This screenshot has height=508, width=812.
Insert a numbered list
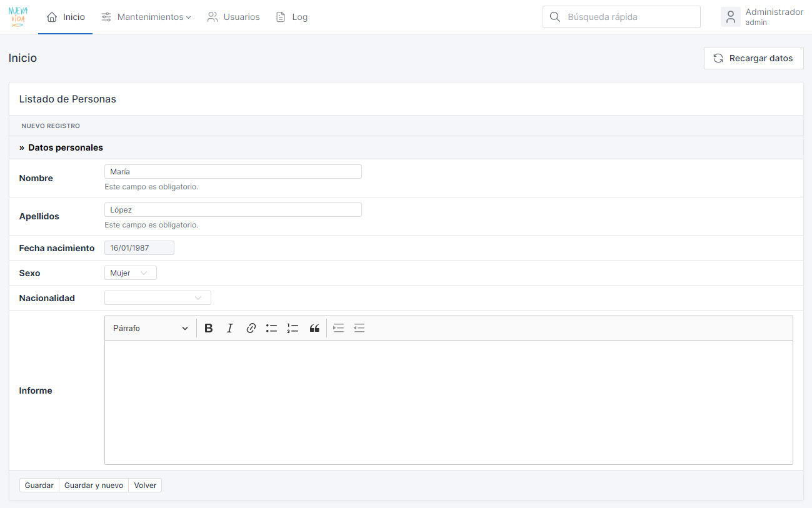293,328
